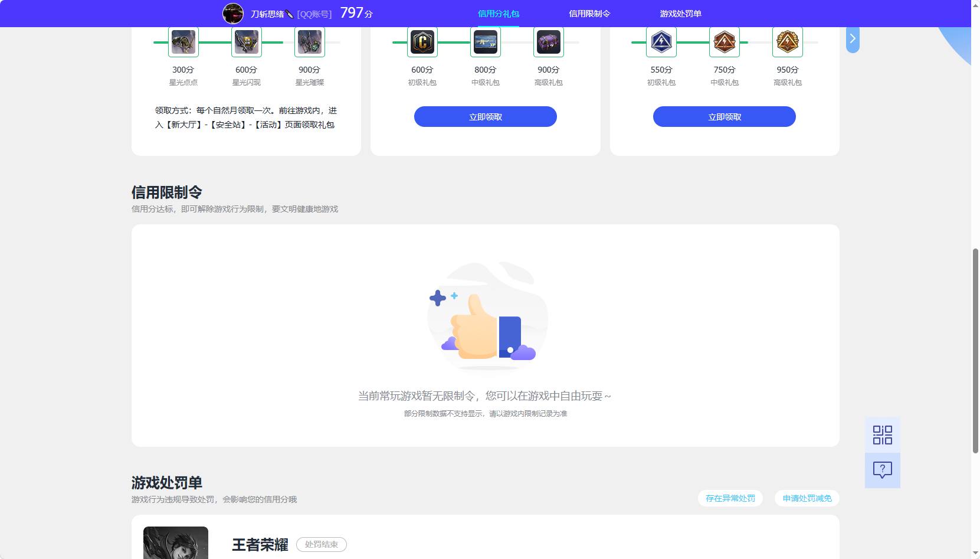980x559 pixels.
Task: Click the 信用限制令 section heading
Action: 167,192
